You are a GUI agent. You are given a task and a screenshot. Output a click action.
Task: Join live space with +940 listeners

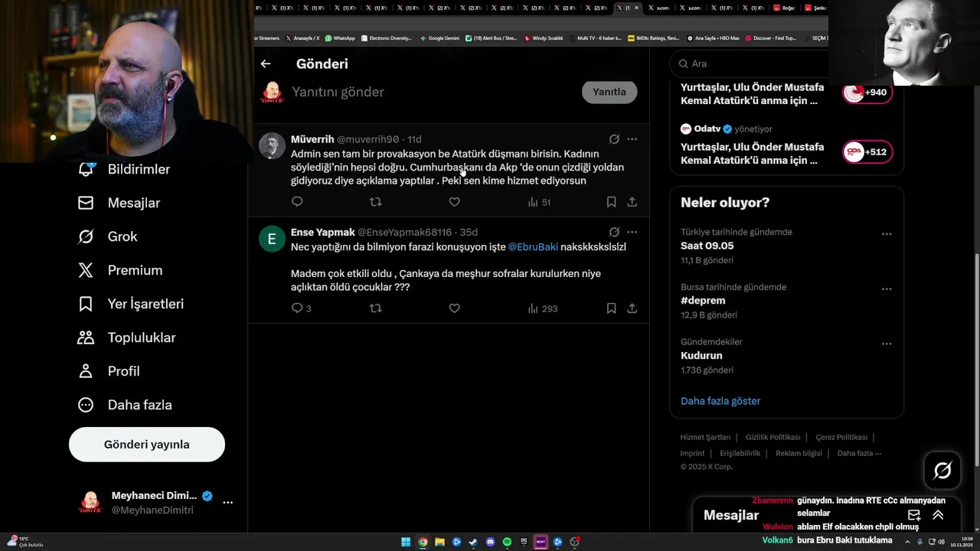pyautogui.click(x=867, y=93)
